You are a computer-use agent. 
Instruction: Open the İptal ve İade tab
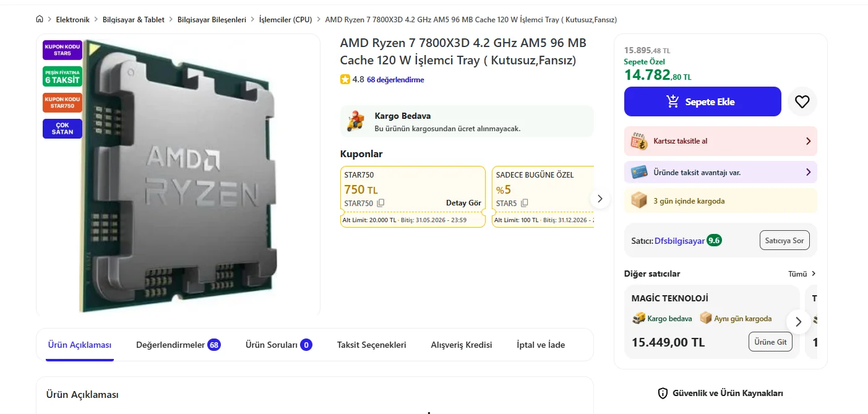(x=541, y=345)
